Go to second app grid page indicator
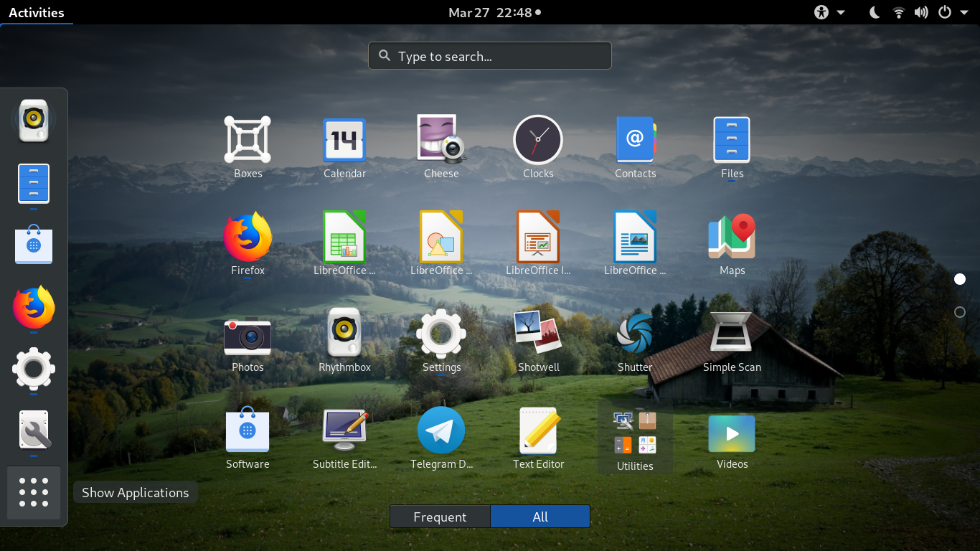This screenshot has height=551, width=980. pos(960,312)
